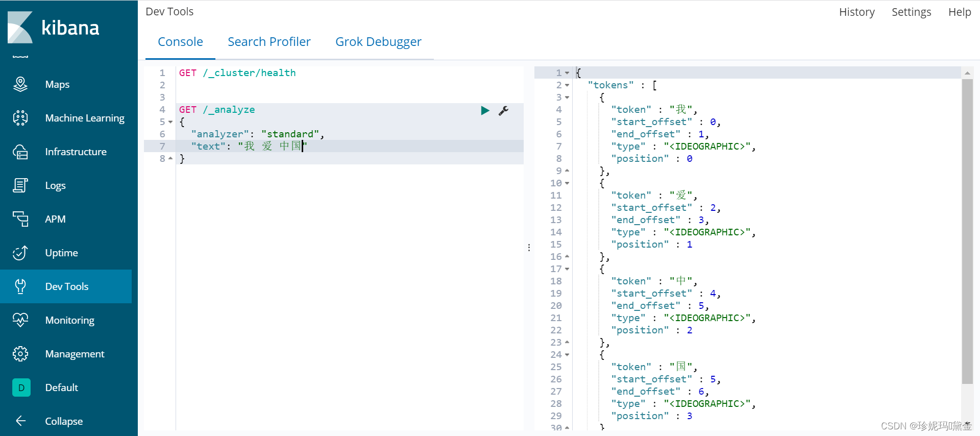980x436 pixels.
Task: Collapse the tokens array at line 2
Action: pos(567,85)
